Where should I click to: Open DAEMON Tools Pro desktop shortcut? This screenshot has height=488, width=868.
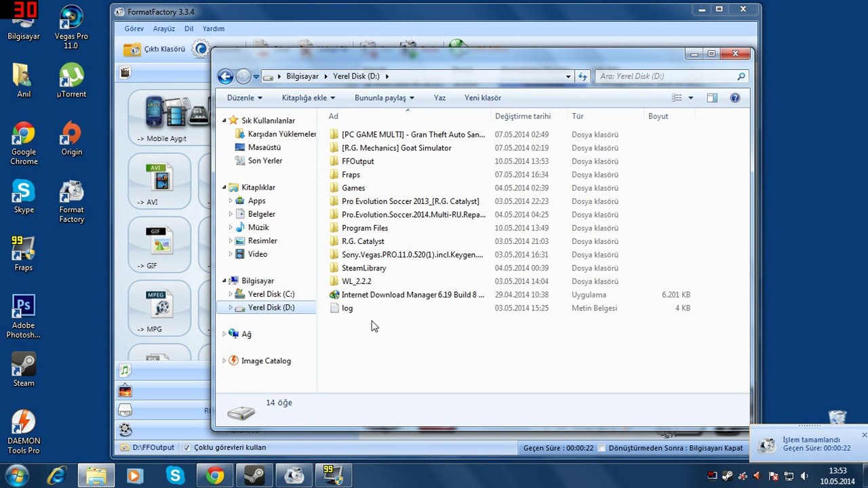[24, 432]
